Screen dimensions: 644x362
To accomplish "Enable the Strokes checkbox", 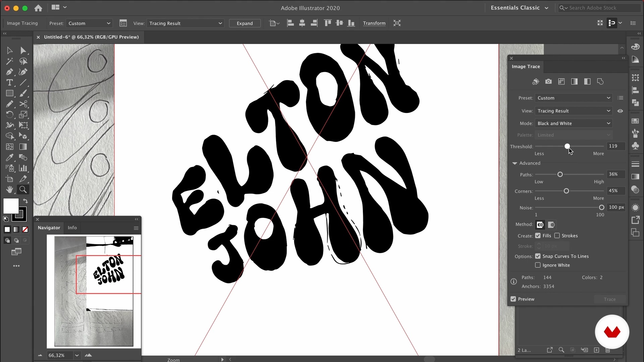I will pos(557,236).
